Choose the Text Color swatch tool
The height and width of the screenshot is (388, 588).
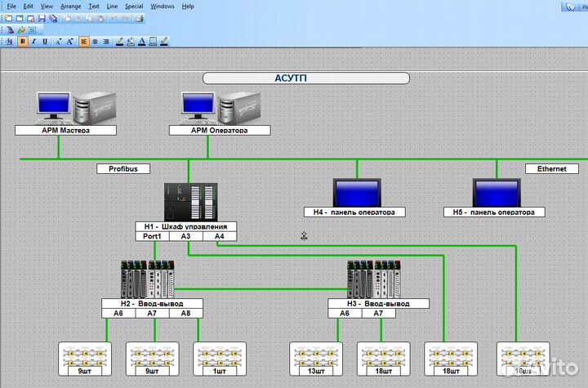[x=142, y=41]
